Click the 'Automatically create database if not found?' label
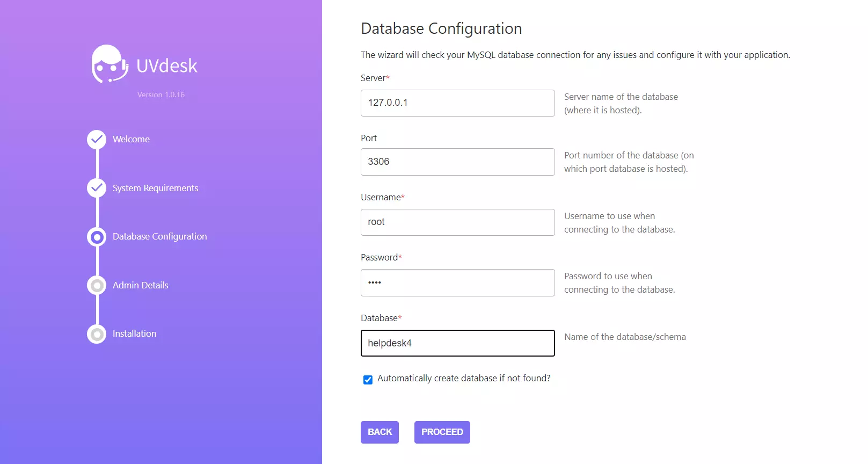Screen dimensions: 868x464 point(464,379)
